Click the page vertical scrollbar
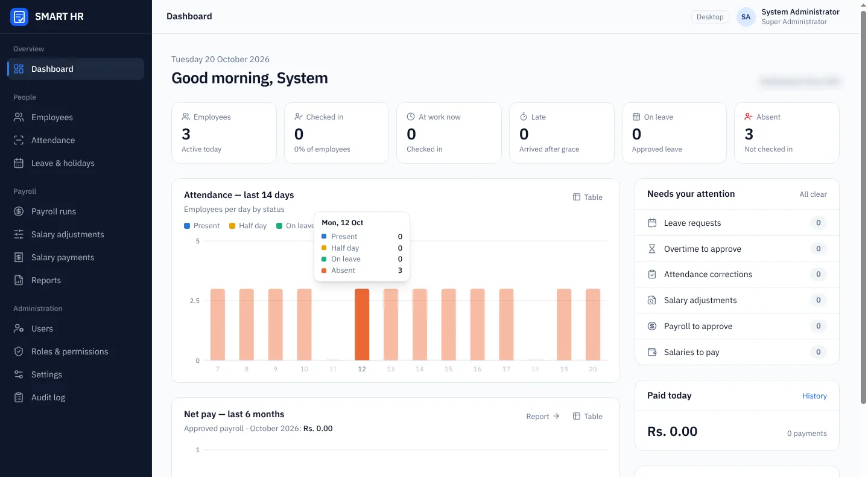Screen dimensions: 868x477 pyautogui.click(x=863, y=207)
